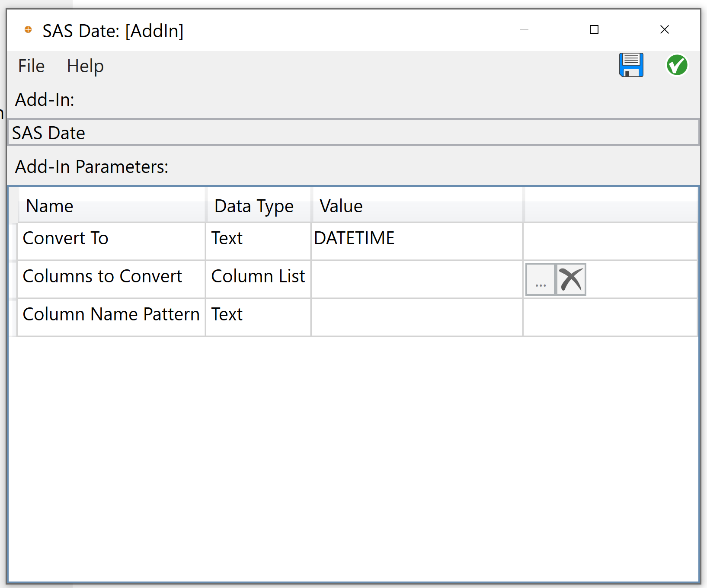707x588 pixels.
Task: Select the Column Name Pattern row
Action: (111, 314)
